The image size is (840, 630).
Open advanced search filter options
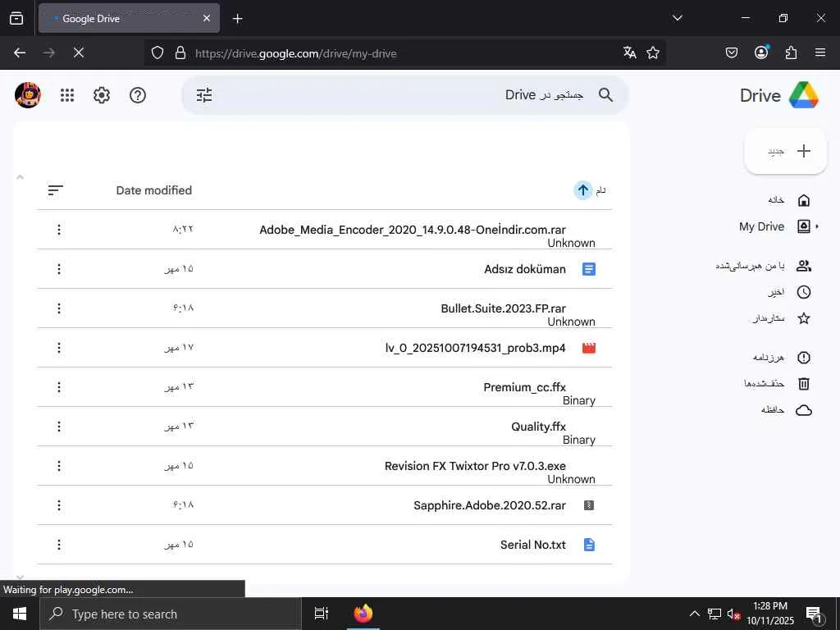[204, 95]
